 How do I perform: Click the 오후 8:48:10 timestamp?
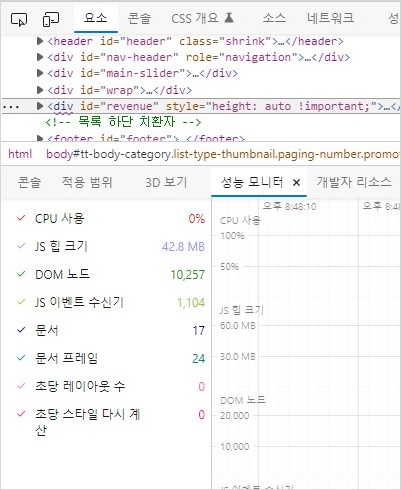(x=289, y=207)
